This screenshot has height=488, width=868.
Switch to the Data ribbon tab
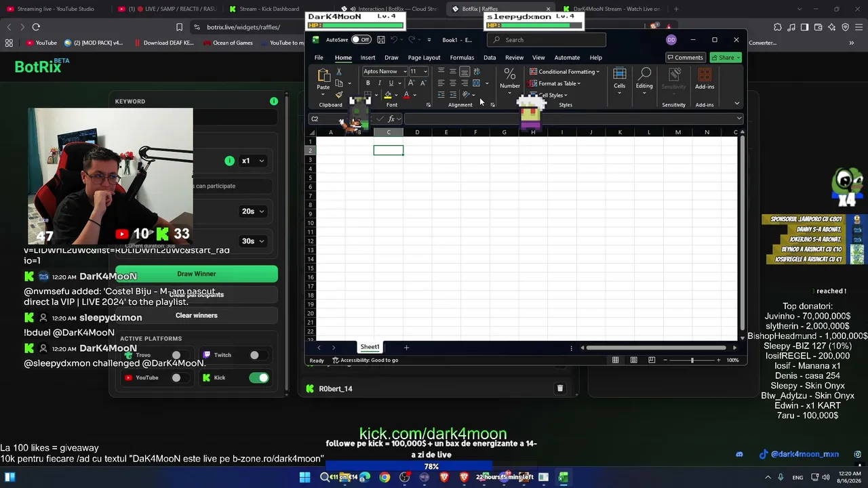490,58
